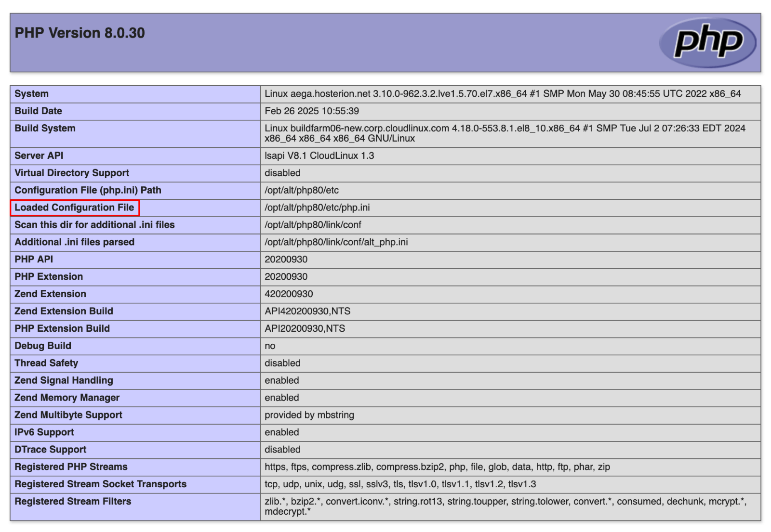Click the 'System' row label

click(32, 94)
